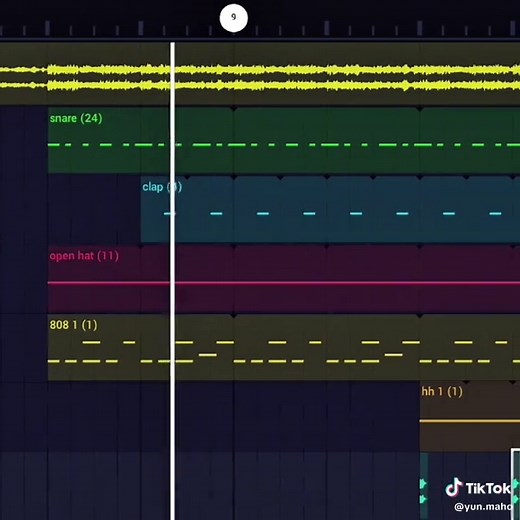Click the snare (24) clip label
This screenshot has height=520, width=520.
(x=76, y=118)
